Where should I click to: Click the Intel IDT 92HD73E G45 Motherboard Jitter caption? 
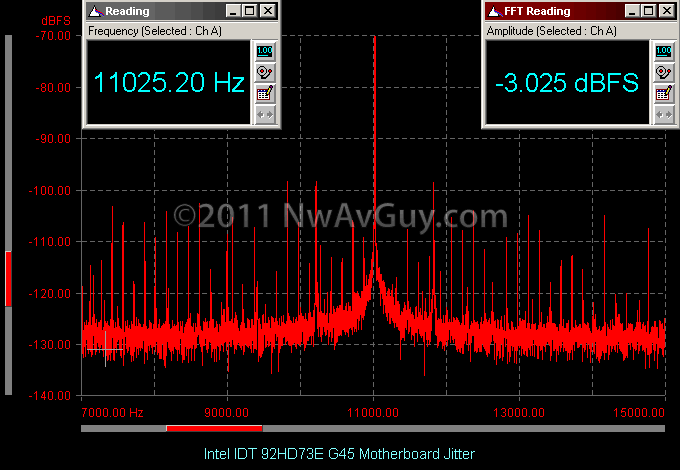coord(339,454)
